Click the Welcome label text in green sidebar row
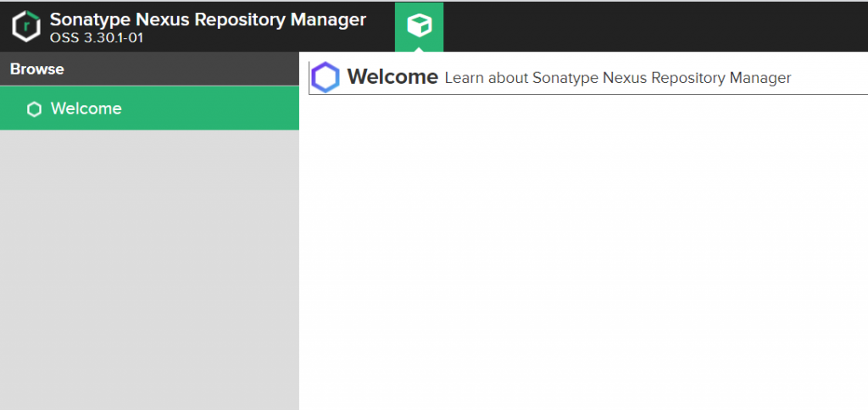This screenshot has height=410, width=868. [x=86, y=108]
